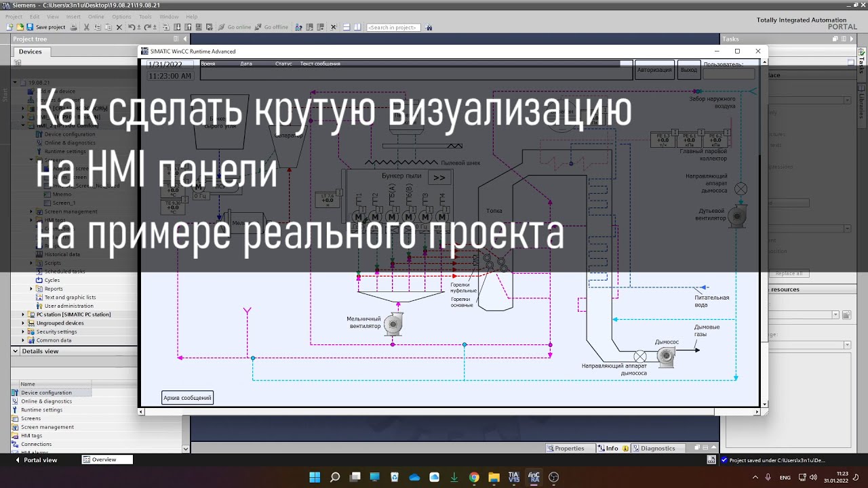Select User administration in tree
Screen dimensions: 868x488
[x=68, y=306]
